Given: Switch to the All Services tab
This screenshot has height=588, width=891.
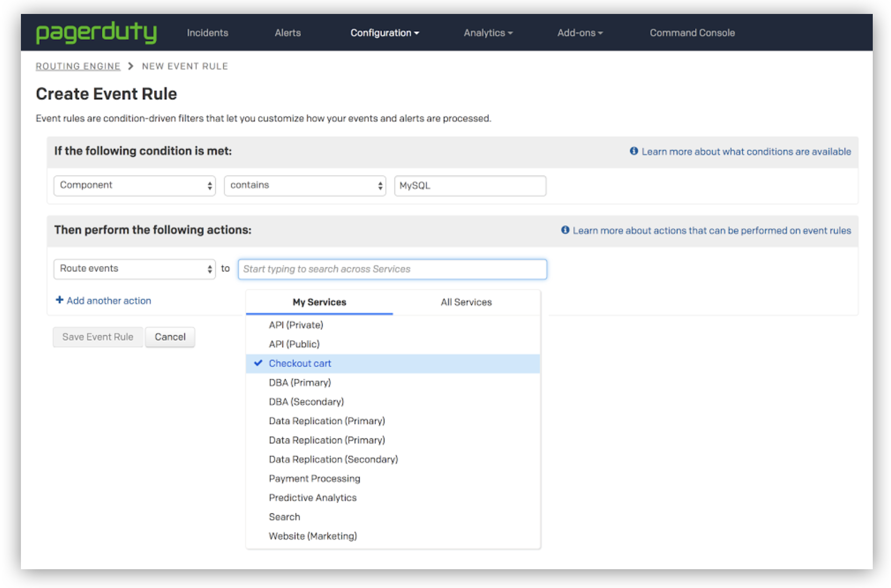Looking at the screenshot, I should (466, 302).
